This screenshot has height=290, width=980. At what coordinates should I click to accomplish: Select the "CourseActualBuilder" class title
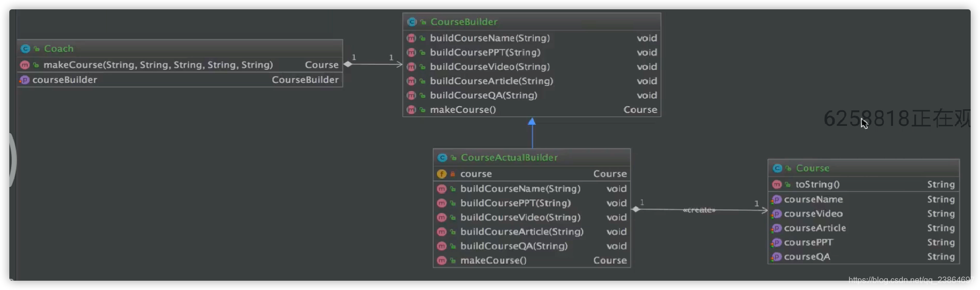[509, 157]
